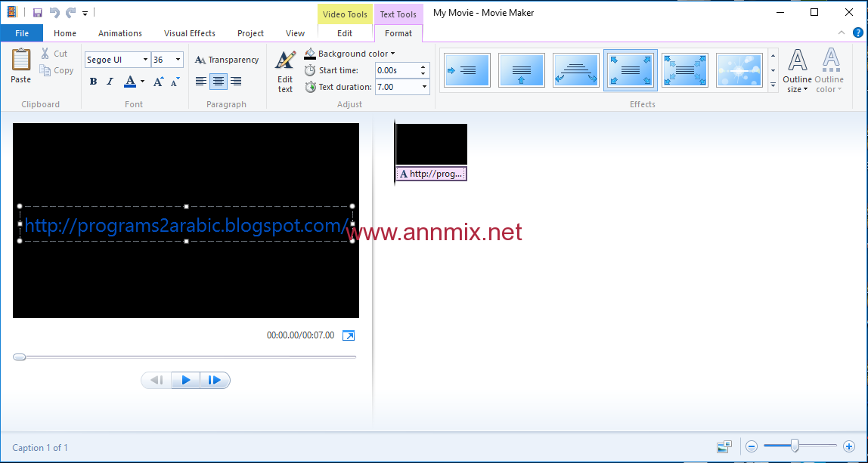Image resolution: width=868 pixels, height=463 pixels.
Task: Apply the font color A button
Action: (x=130, y=82)
